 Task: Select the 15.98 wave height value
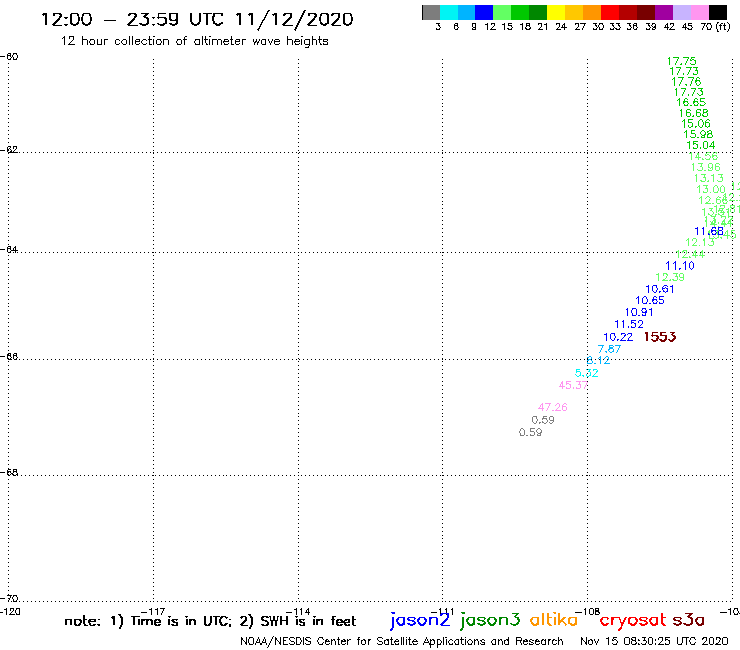(698, 135)
